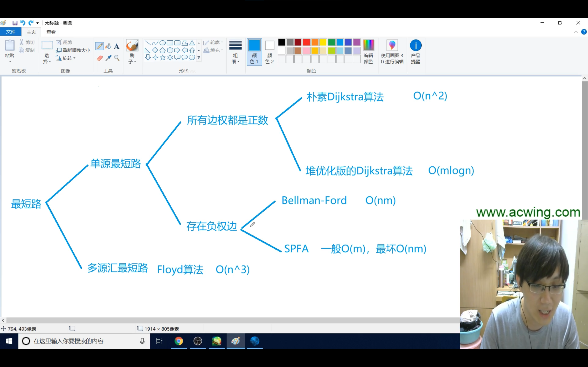Select the Text tool
588x367 pixels.
[117, 46]
